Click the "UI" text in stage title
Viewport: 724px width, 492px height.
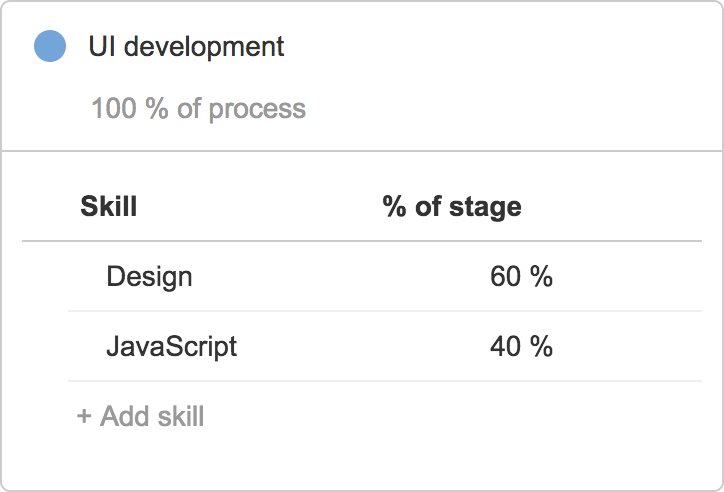102,46
